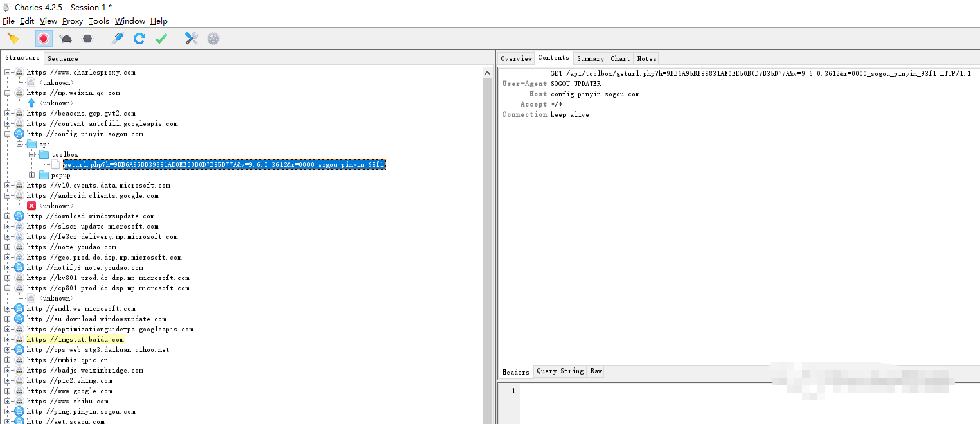The width and height of the screenshot is (980, 424).
Task: Open the Tools wrench icon
Action: 191,39
